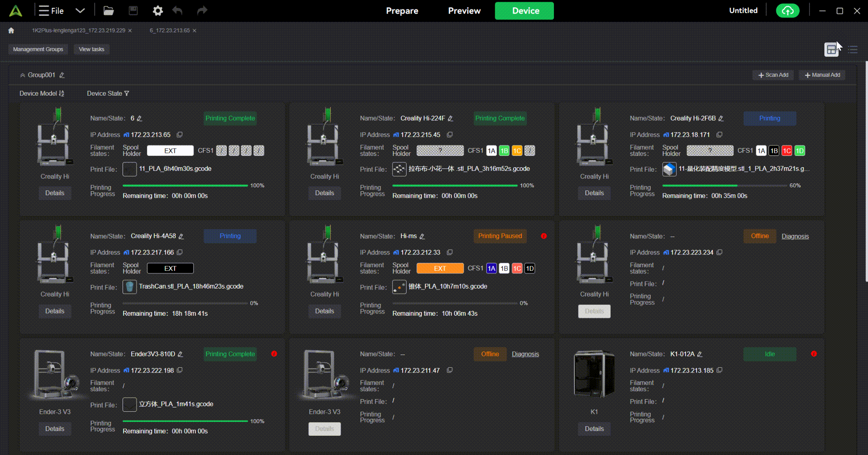Rename device Hi-ms pencil icon
Viewport: 868px width, 455px height.
coord(422,236)
